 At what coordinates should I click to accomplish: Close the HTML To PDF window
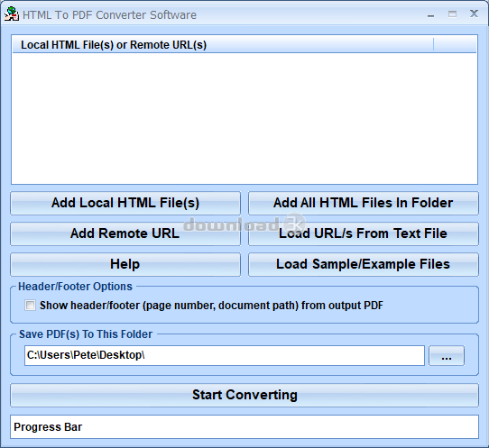pos(474,14)
